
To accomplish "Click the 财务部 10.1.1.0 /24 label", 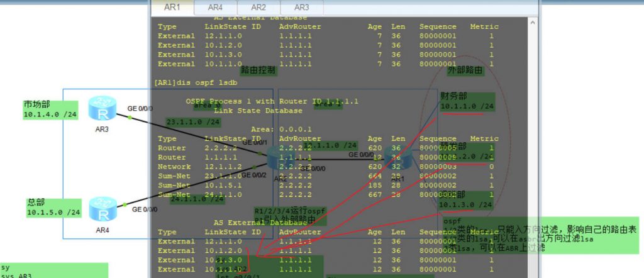I will pyautogui.click(x=467, y=103).
